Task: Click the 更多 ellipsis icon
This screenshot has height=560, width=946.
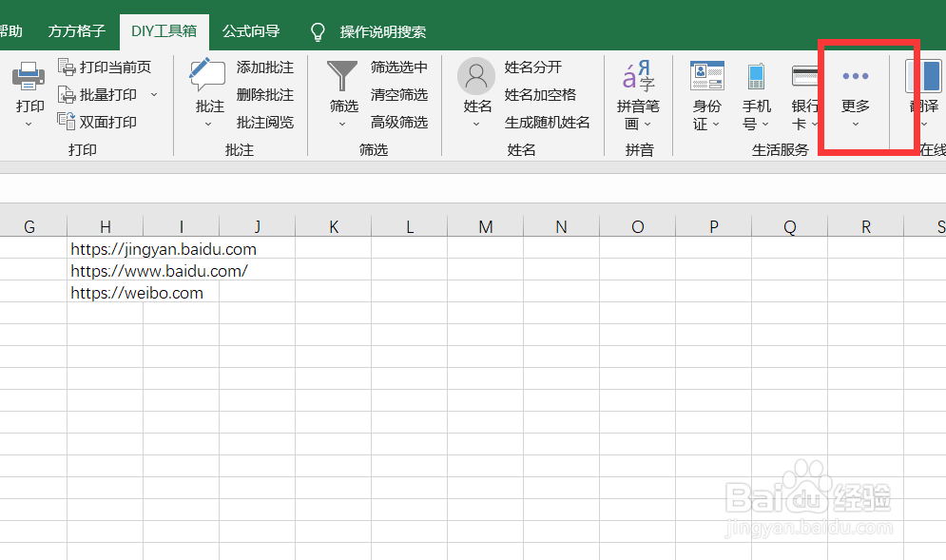Action: tap(855, 75)
